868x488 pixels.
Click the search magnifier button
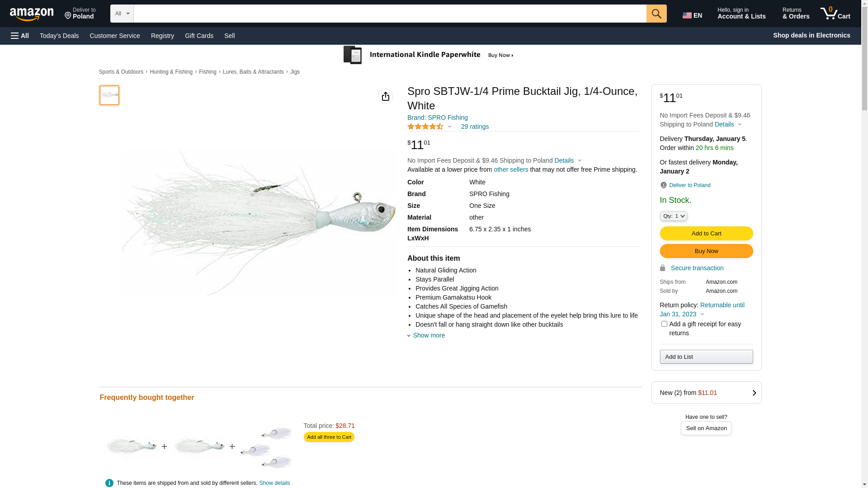(x=656, y=14)
